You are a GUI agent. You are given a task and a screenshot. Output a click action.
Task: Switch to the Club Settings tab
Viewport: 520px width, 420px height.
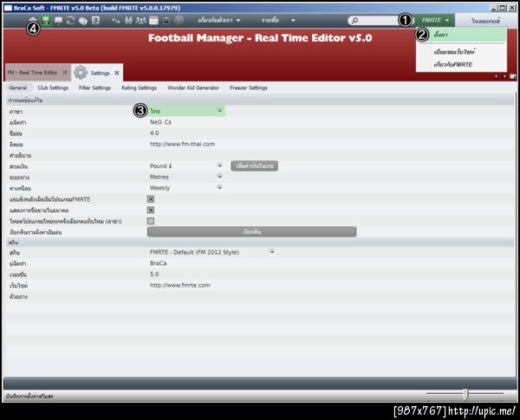pos(53,87)
